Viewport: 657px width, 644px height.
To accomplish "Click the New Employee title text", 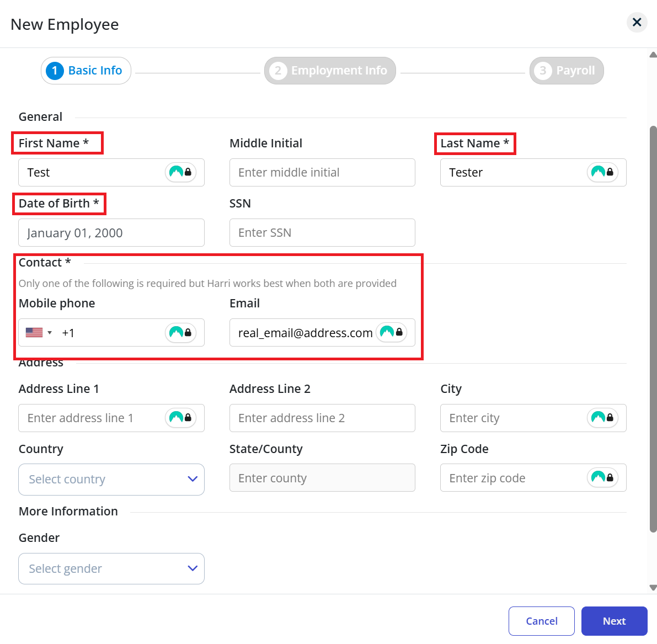I will point(65,24).
